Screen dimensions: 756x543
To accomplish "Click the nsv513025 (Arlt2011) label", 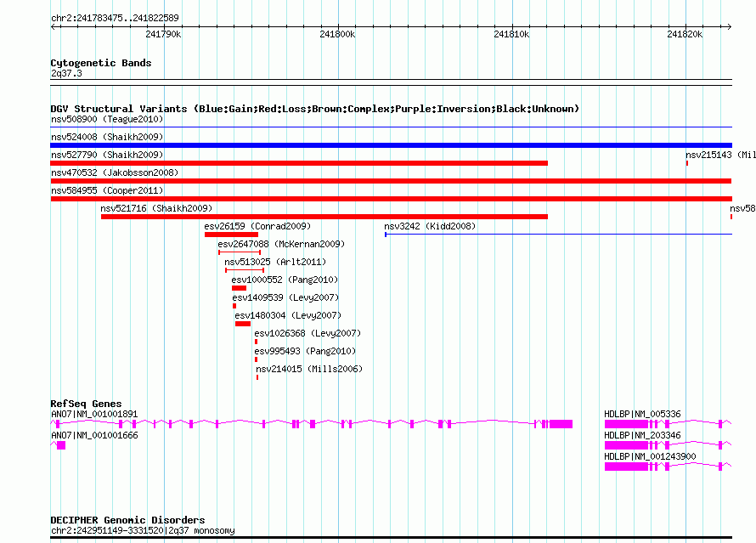I will 275,262.
